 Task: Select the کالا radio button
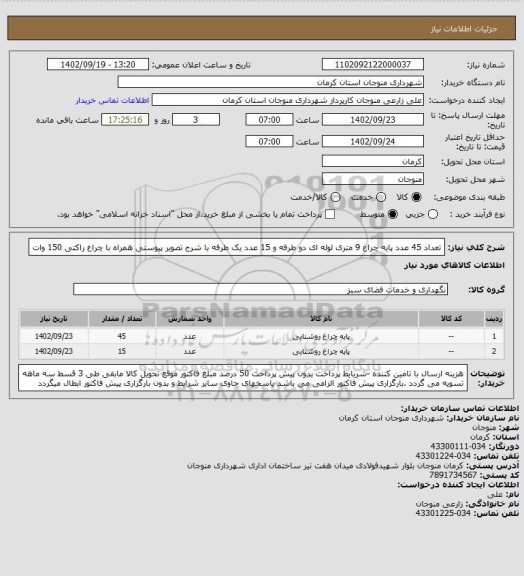tap(416, 197)
